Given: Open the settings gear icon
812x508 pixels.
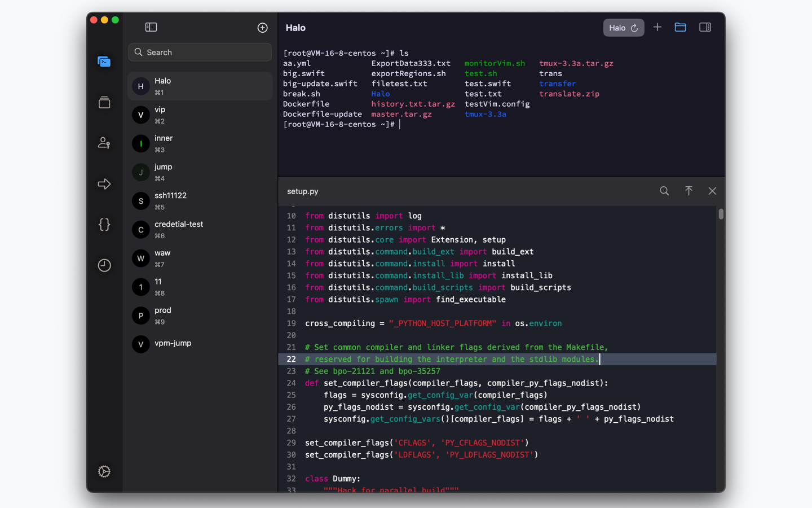Looking at the screenshot, I should [x=104, y=471].
